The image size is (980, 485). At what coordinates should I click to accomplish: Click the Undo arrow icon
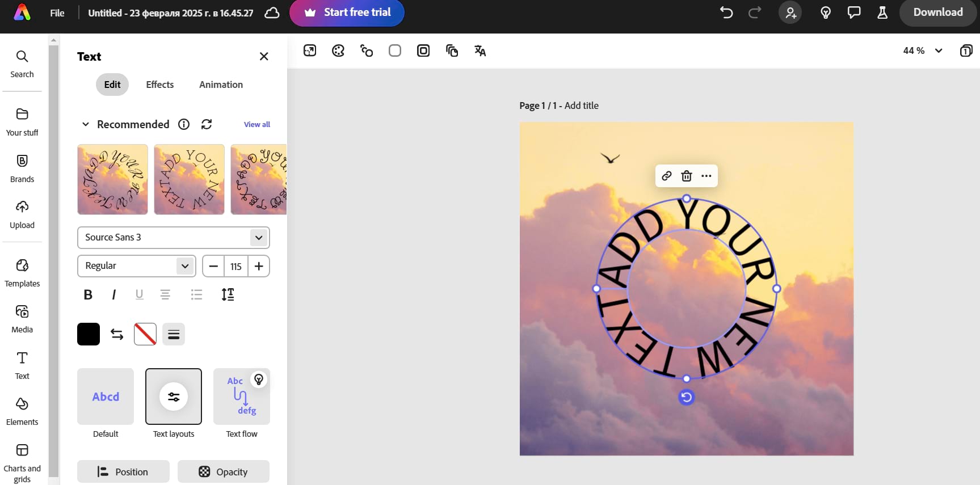pos(726,12)
